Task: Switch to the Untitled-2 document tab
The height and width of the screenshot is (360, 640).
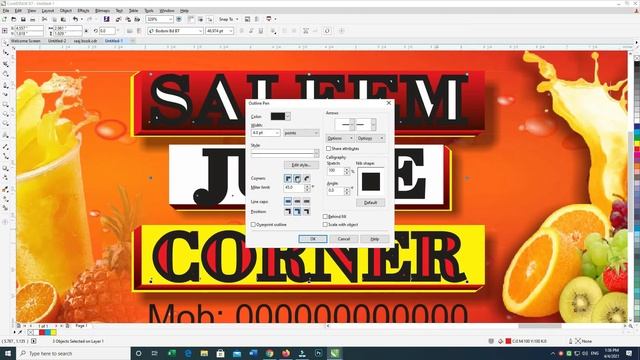Action: click(57, 41)
